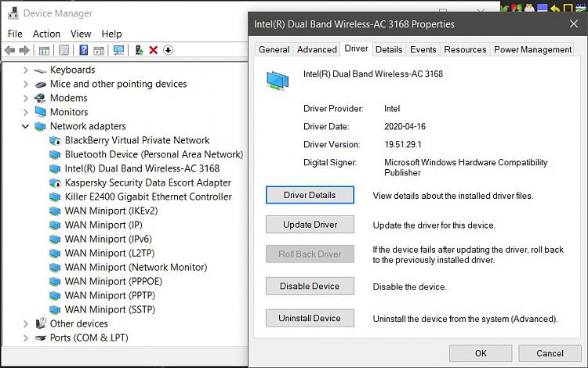Click the Update device driver green arrow icon
Viewport: 588px width, 368px height.
pos(139,50)
